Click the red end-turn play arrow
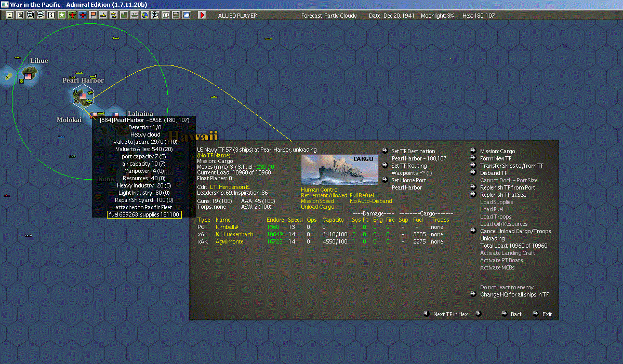 point(202,15)
